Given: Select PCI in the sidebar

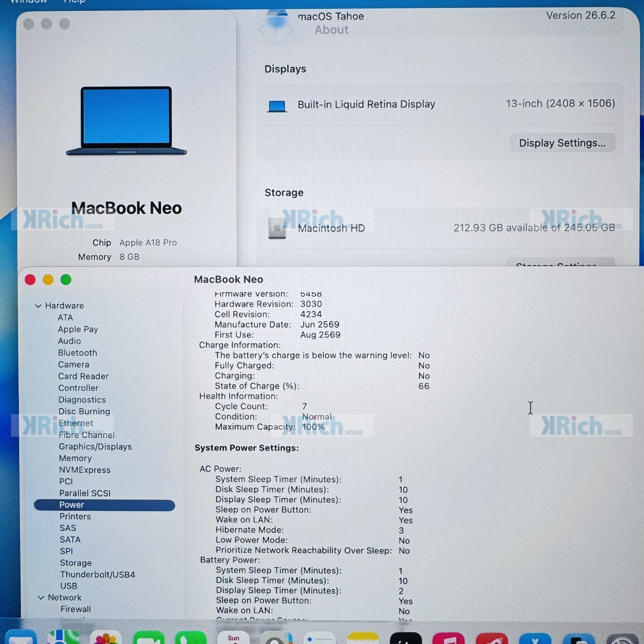Looking at the screenshot, I should 66,481.
